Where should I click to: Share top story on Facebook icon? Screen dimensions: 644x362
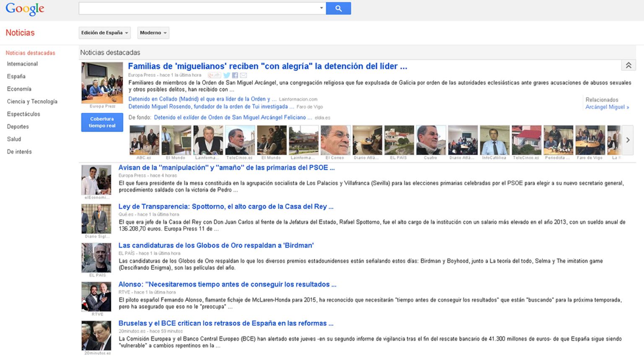pos(235,75)
